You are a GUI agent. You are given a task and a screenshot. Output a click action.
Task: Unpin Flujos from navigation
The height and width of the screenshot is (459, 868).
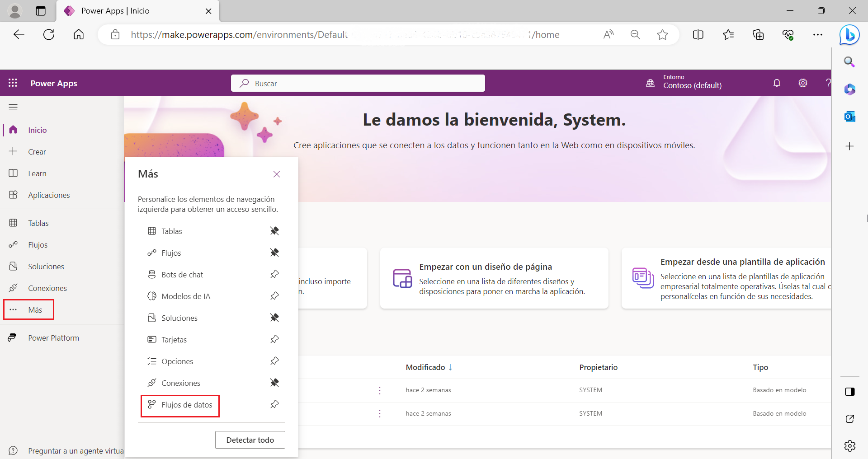pos(274,253)
